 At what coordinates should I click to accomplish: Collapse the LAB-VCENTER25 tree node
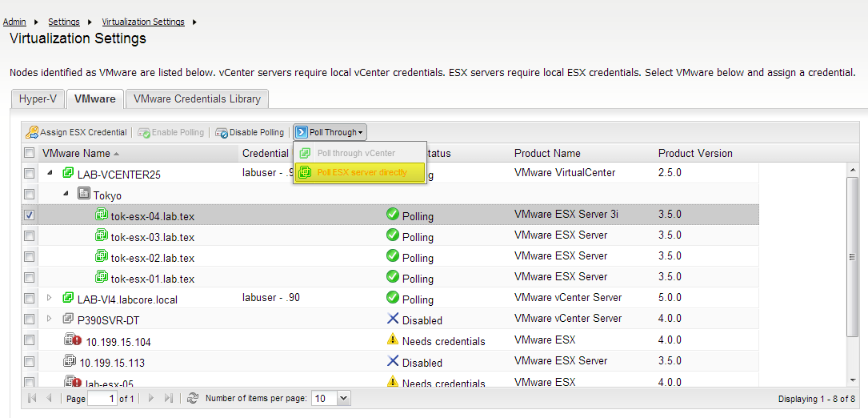[50, 173]
